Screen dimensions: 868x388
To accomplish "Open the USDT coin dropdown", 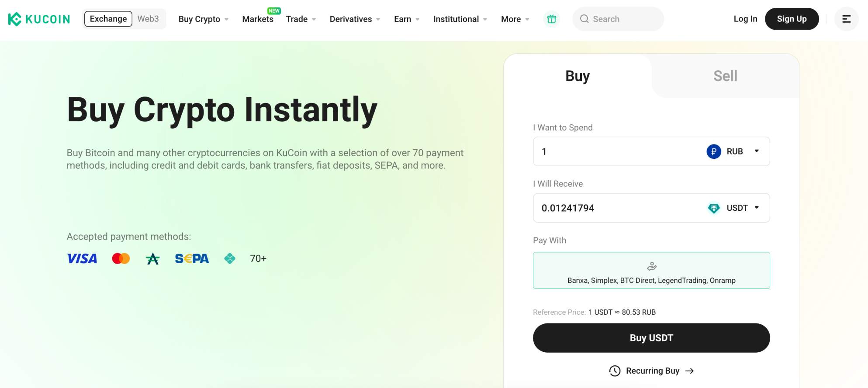I will coord(757,208).
